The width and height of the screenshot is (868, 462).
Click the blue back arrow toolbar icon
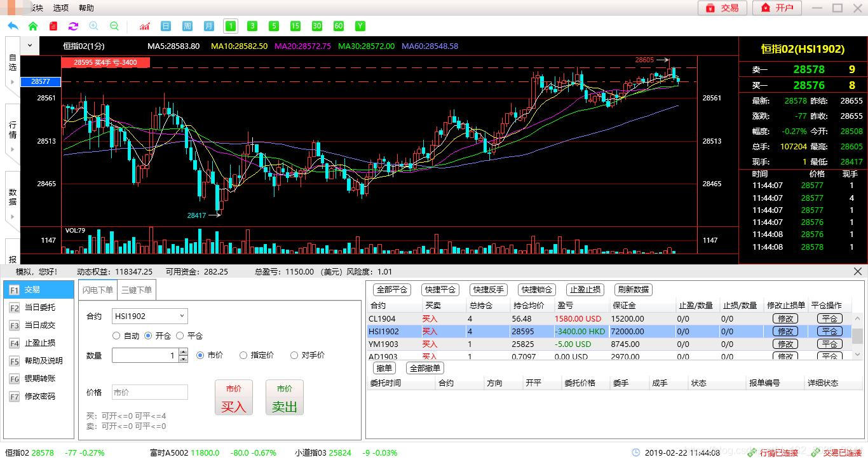[13, 26]
